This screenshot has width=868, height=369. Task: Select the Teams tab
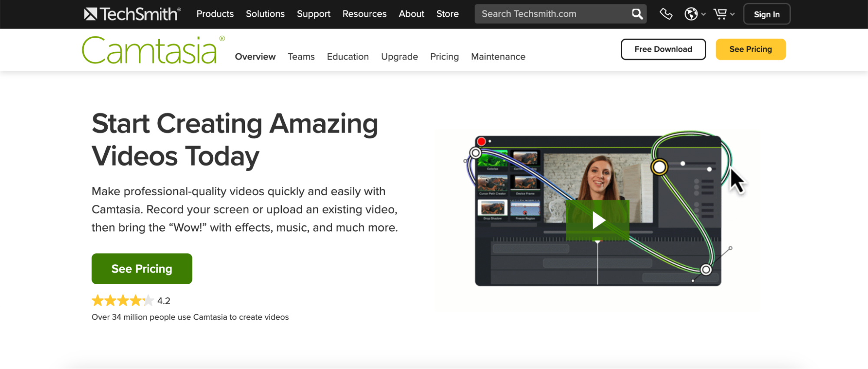click(301, 57)
